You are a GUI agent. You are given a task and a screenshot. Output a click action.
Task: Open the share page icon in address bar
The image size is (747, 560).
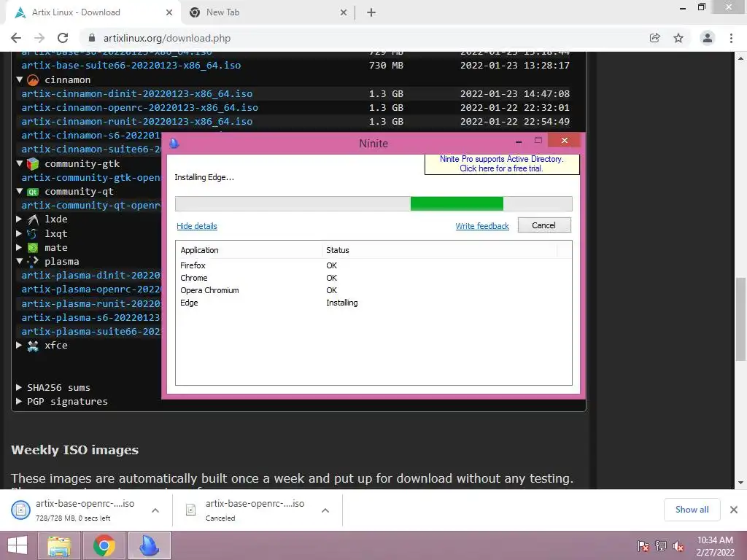click(655, 38)
